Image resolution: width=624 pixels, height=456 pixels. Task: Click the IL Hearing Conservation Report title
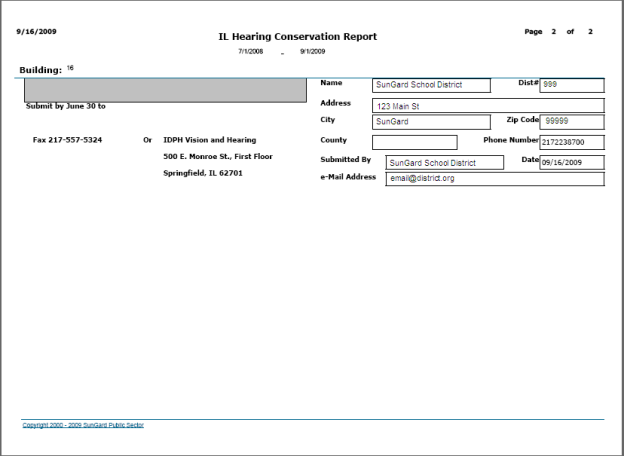298,37
